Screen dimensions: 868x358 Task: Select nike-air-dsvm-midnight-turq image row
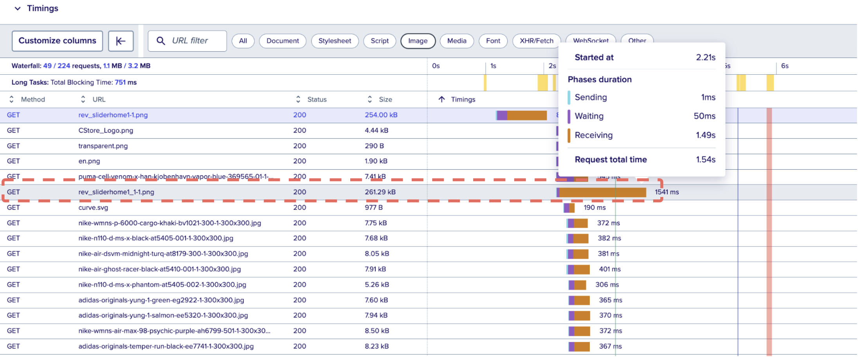429,254
